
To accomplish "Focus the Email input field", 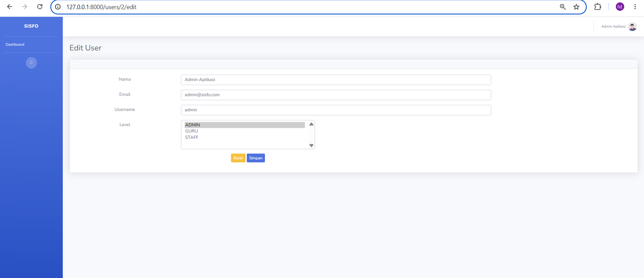I will click(336, 95).
